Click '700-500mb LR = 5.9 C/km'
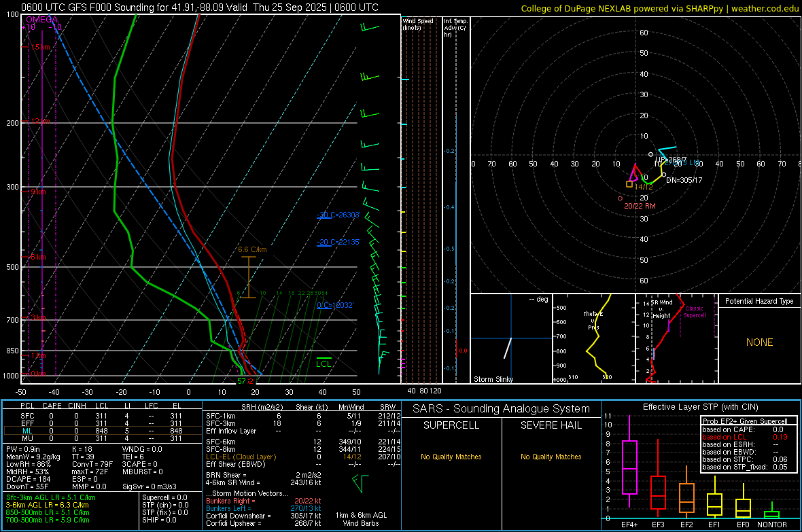This screenshot has width=802, height=532. (x=48, y=520)
